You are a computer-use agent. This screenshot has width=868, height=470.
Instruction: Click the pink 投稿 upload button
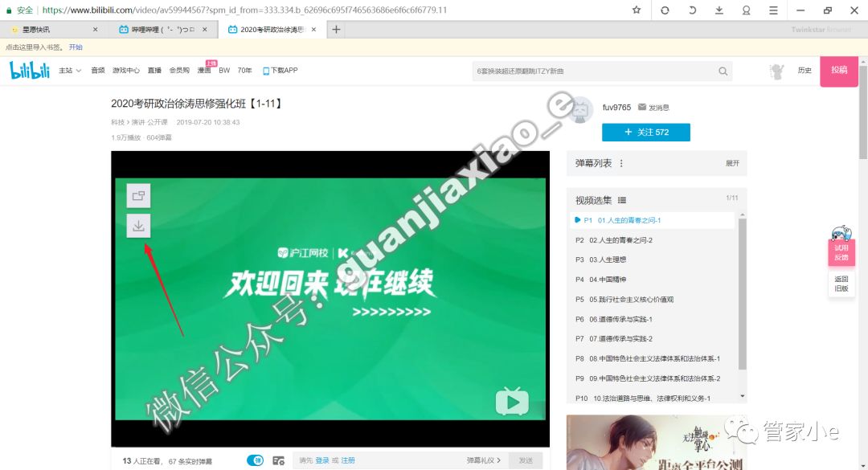[x=839, y=71]
